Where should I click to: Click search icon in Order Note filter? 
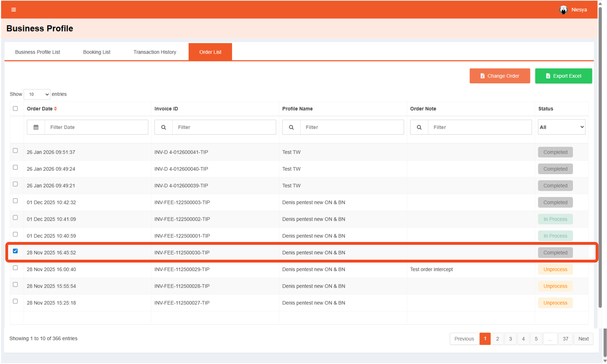pos(419,127)
